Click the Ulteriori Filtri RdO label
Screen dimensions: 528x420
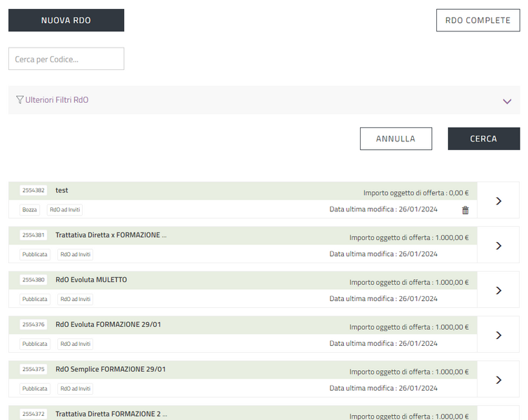[57, 100]
